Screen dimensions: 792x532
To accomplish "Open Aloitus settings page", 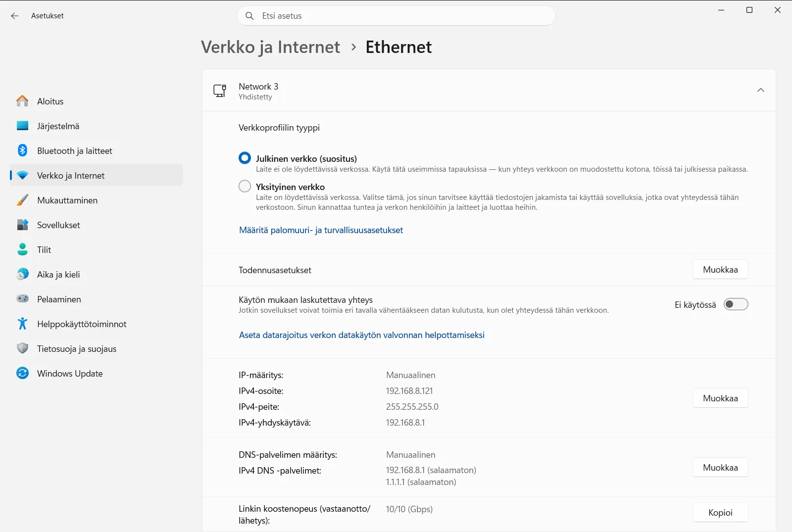I will point(96,101).
